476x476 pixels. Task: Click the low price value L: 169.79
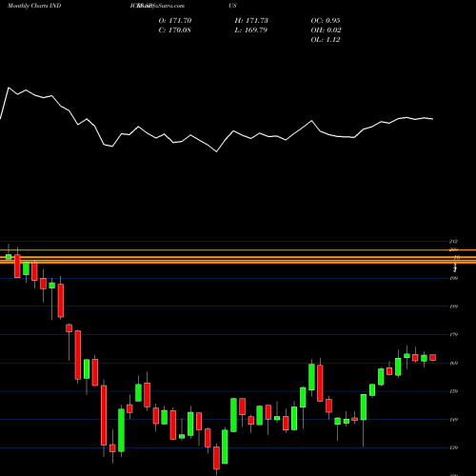coord(251,30)
